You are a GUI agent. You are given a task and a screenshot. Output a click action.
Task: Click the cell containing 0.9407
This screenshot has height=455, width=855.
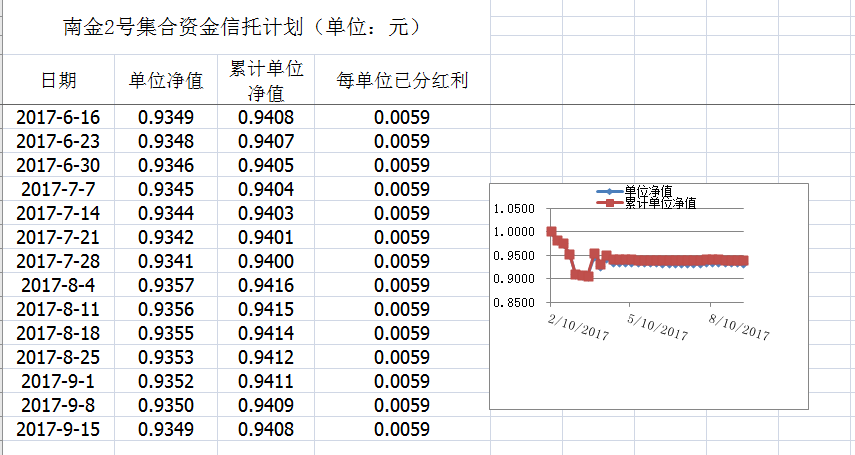pos(266,141)
